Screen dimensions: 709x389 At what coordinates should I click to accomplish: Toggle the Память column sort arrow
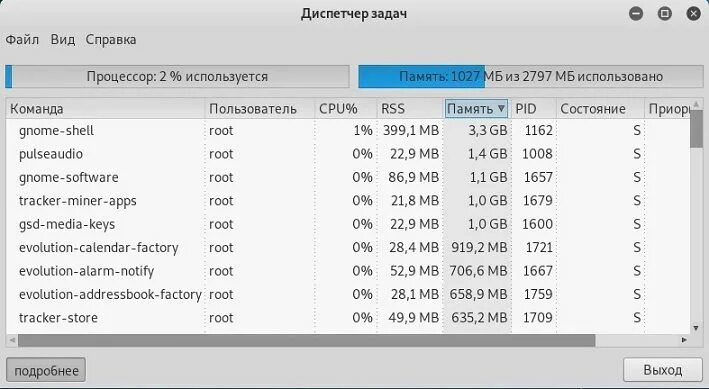pos(501,109)
